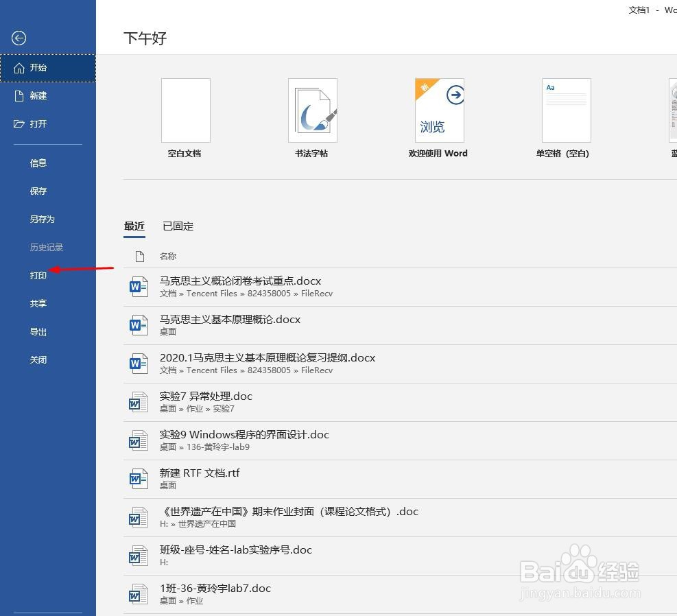
Task: Open 班级-座号-姓名-lab实验序号.doc
Action: click(400, 556)
